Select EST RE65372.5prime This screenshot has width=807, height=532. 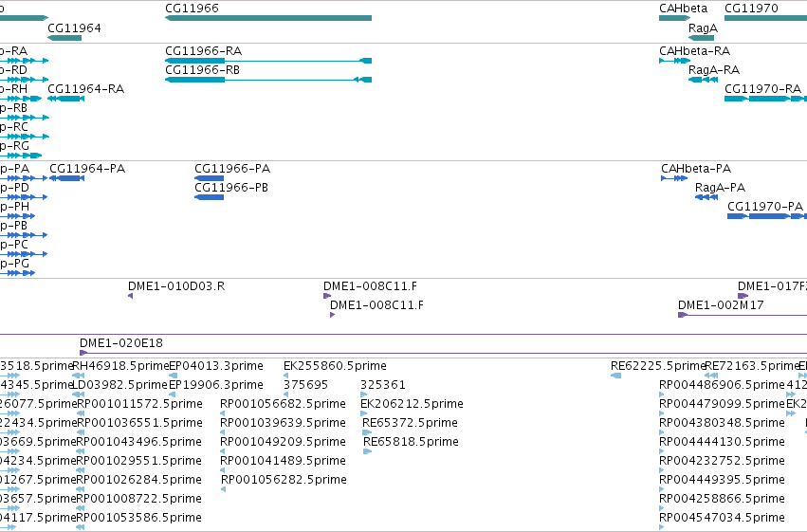coord(366,432)
